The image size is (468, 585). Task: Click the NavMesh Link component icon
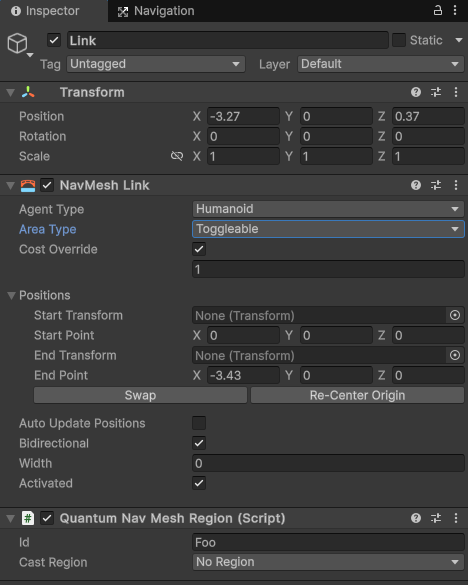pyautogui.click(x=28, y=185)
